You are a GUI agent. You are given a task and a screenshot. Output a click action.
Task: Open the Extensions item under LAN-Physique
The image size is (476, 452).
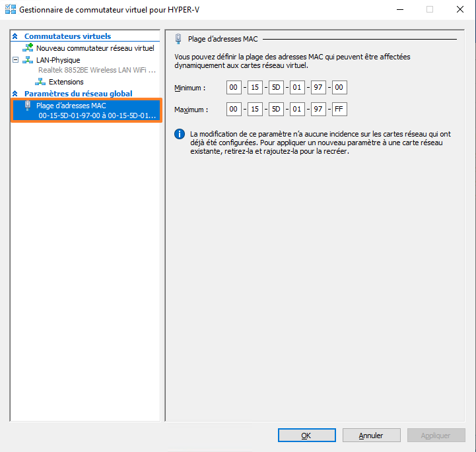(x=66, y=82)
